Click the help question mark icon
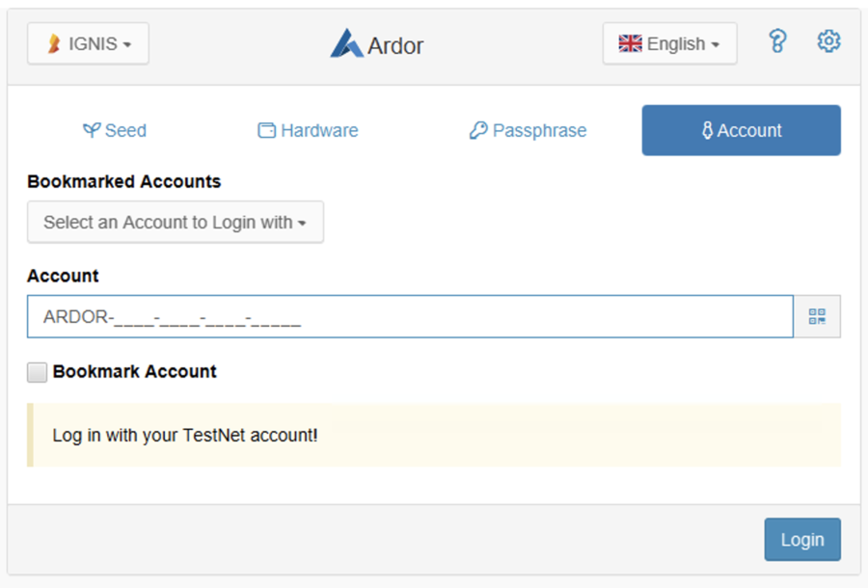This screenshot has height=588, width=868. (x=777, y=41)
